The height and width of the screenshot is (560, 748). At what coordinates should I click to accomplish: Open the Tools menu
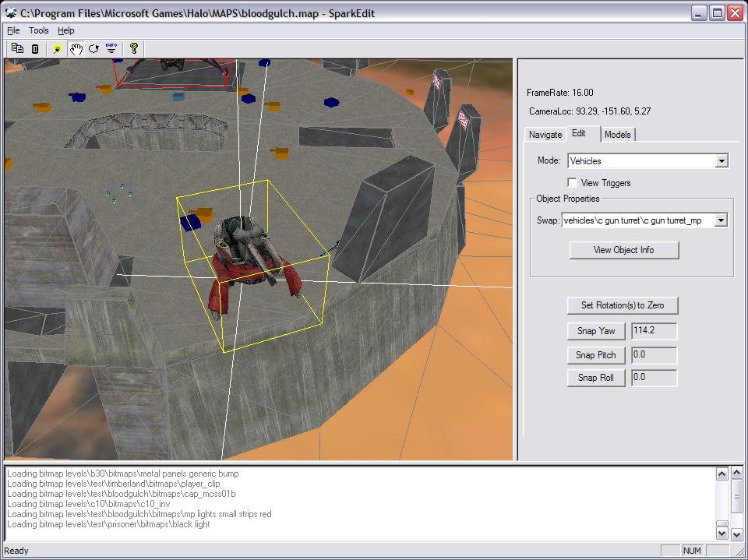pyautogui.click(x=39, y=30)
